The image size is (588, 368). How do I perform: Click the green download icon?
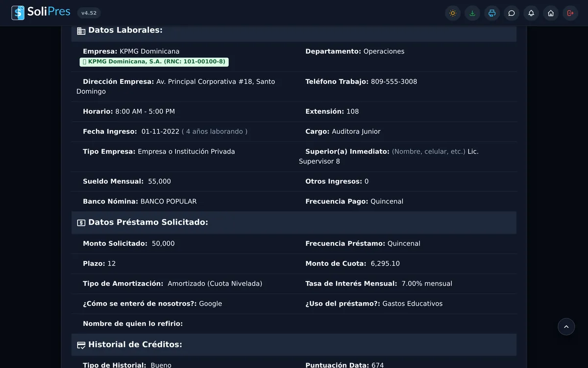tap(472, 13)
